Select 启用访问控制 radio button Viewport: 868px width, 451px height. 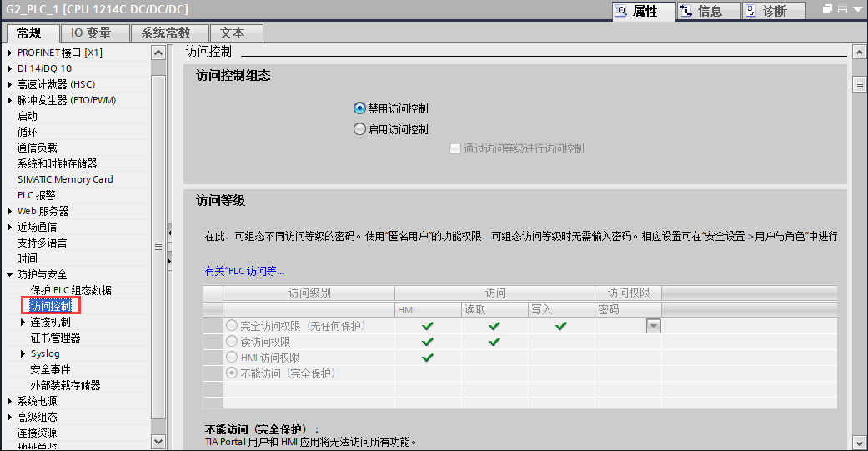(360, 129)
